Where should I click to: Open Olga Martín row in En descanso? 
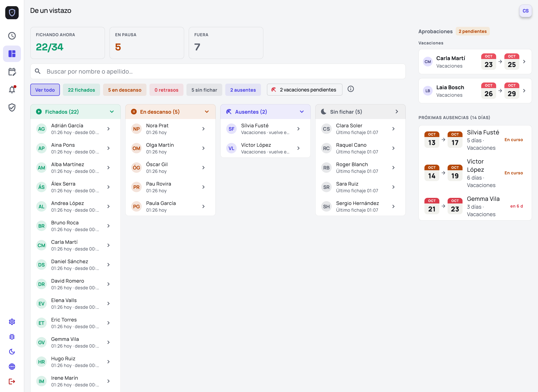tap(170, 148)
